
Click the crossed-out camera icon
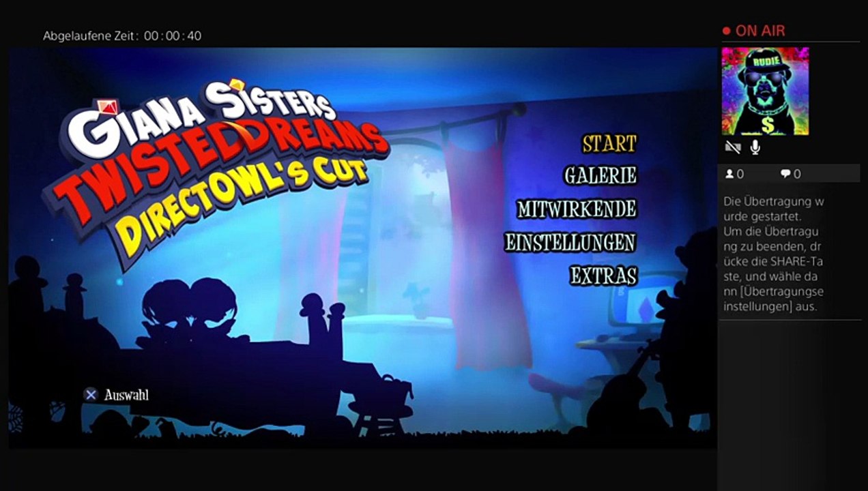[x=733, y=147]
